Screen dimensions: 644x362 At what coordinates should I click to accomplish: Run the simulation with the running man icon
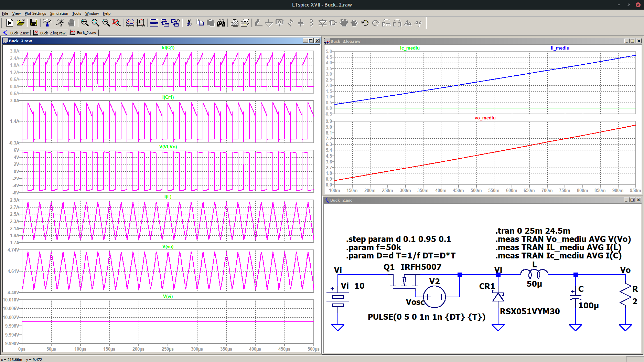point(60,23)
